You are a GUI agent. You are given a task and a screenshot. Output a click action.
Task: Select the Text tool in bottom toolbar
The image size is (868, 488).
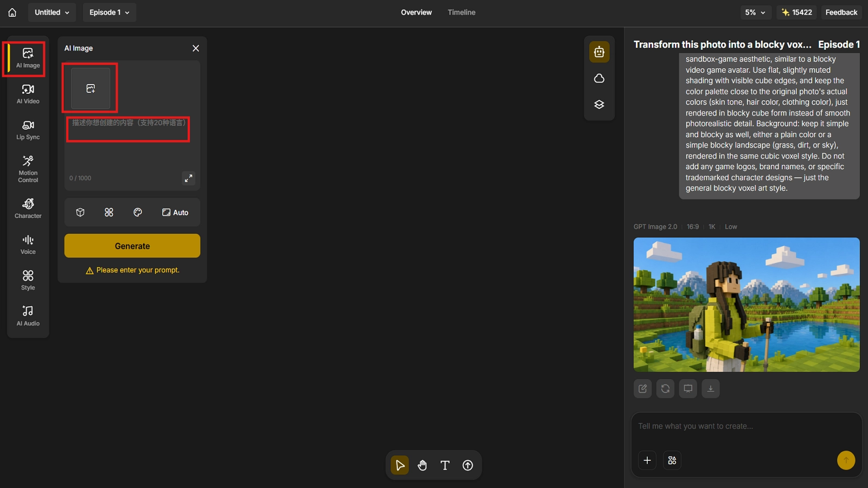[445, 465]
